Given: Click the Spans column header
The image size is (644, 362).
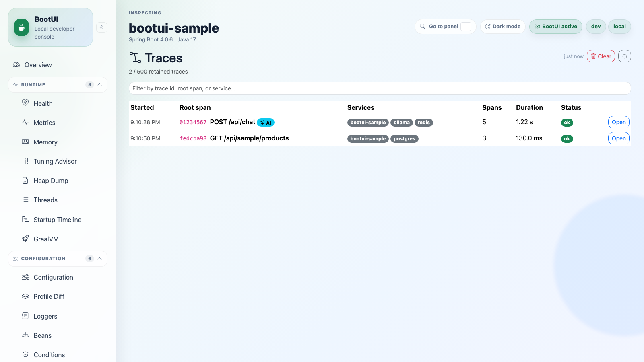Looking at the screenshot, I should click(x=492, y=107).
